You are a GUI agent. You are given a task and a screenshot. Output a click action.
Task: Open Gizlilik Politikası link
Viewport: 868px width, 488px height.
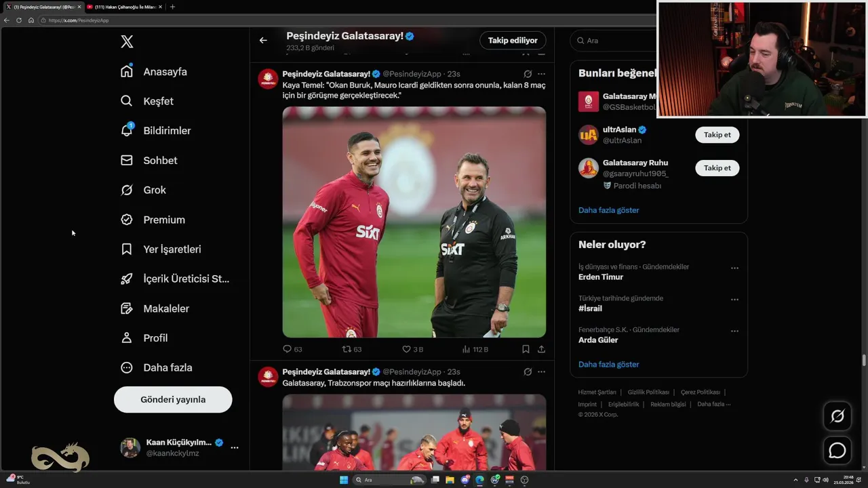click(648, 392)
